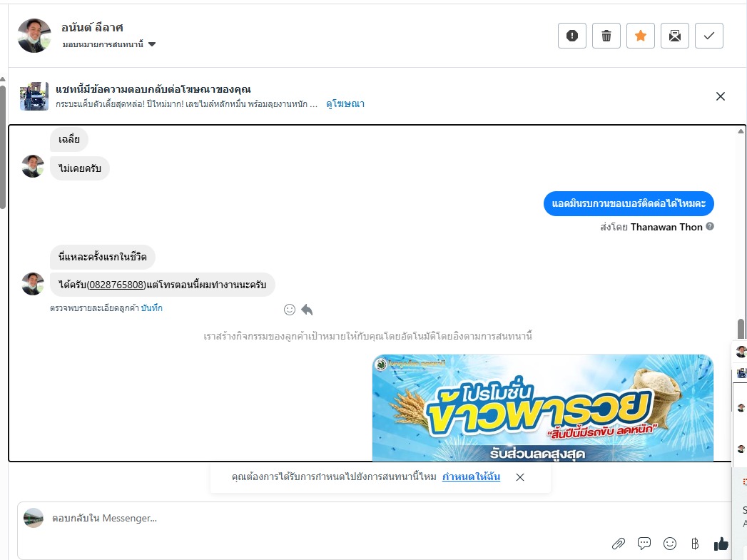Save detected customer details via บันทึก
The image size is (747, 560).
tap(151, 308)
